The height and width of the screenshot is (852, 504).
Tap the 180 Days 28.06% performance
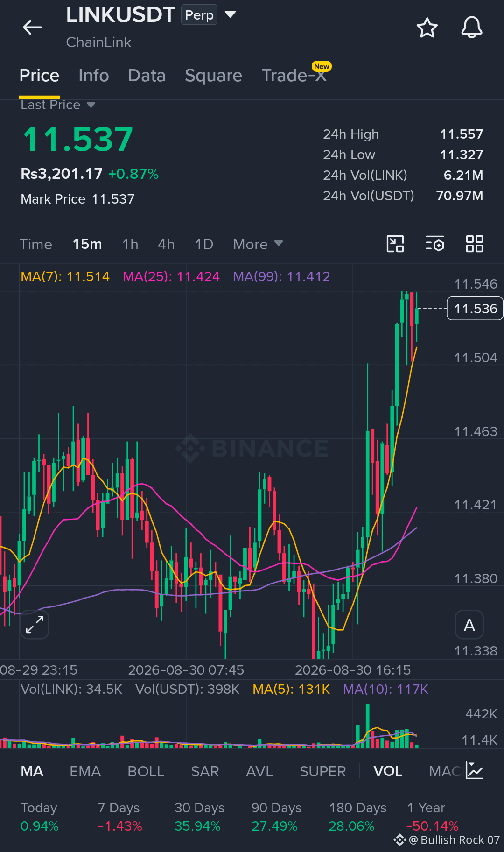pos(357,817)
